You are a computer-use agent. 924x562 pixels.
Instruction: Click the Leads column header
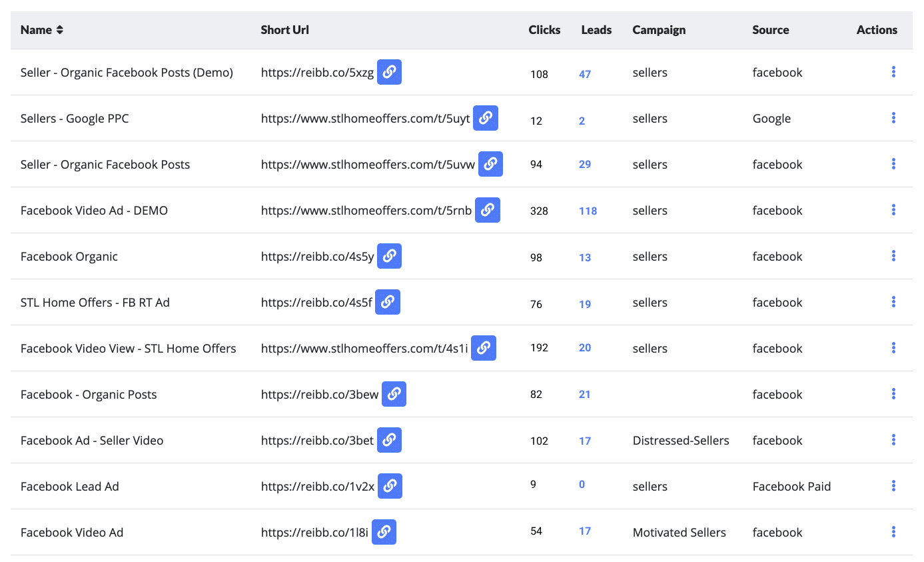(x=596, y=30)
